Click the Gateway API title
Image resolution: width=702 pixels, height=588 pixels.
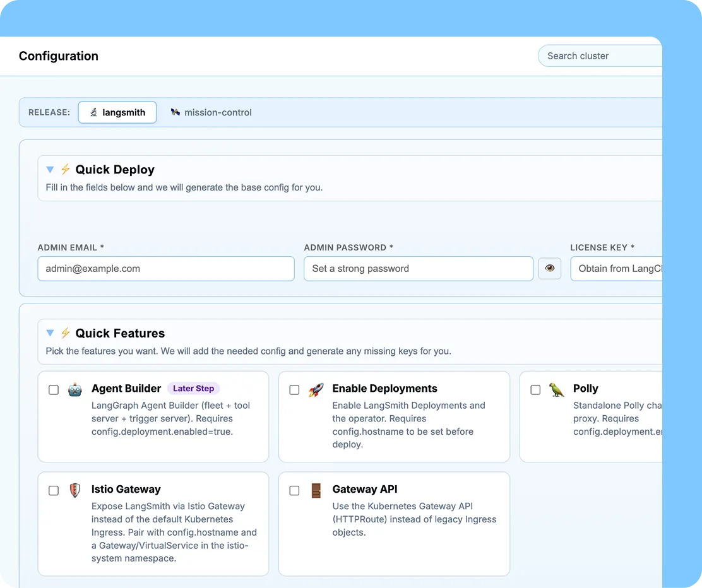point(364,489)
